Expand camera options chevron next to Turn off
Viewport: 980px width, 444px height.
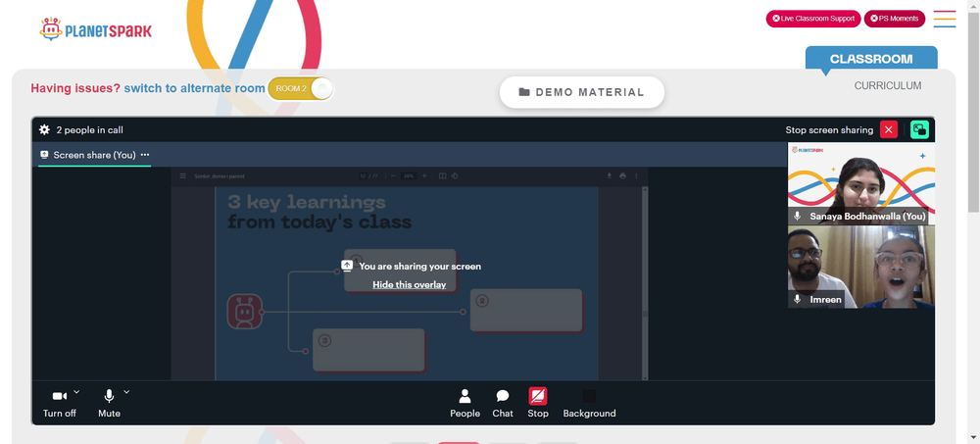pos(76,392)
